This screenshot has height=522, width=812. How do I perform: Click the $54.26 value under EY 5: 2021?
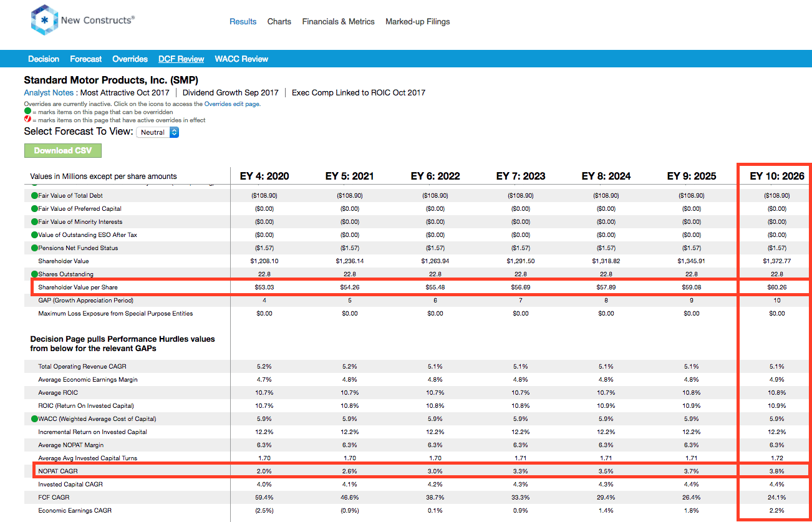point(350,288)
